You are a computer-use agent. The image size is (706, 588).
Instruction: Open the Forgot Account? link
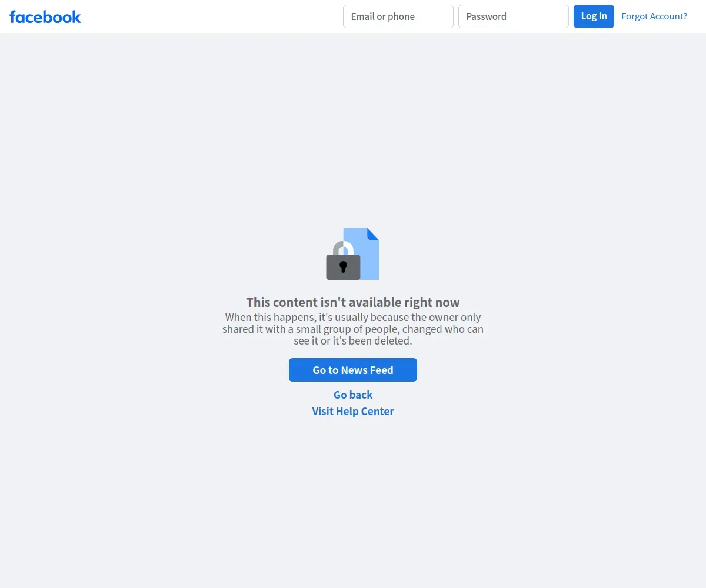[x=654, y=16]
